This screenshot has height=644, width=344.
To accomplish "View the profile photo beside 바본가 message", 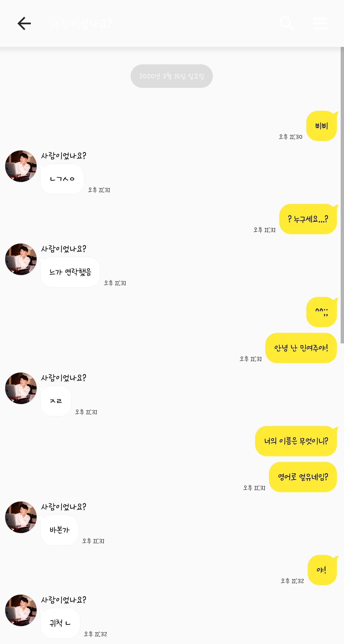I will pos(21,517).
